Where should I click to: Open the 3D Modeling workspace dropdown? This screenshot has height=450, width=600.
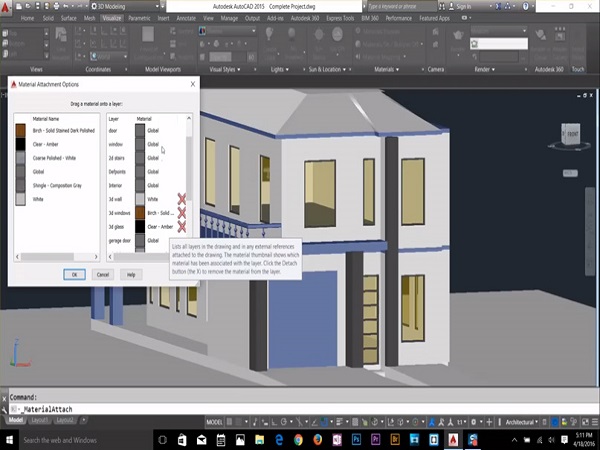coord(125,6)
